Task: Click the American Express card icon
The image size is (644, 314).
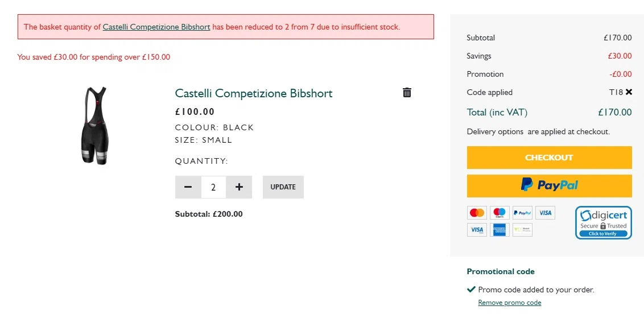Action: coord(499,230)
